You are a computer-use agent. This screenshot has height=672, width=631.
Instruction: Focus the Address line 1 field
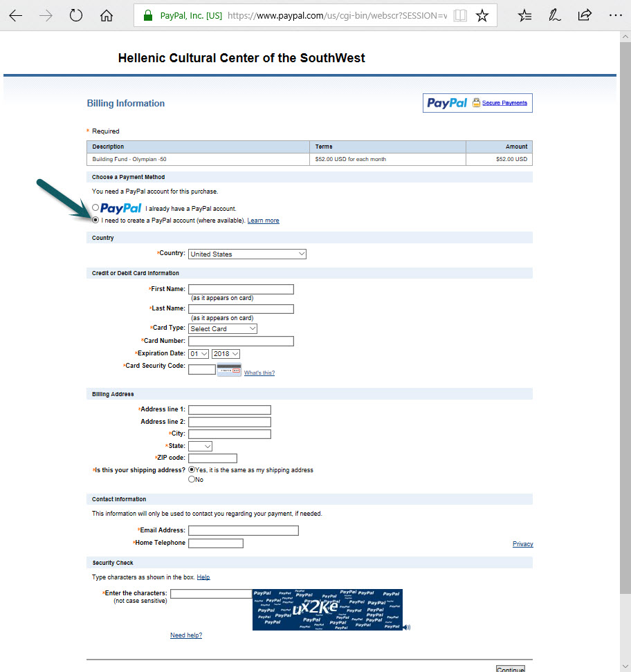[x=230, y=410]
